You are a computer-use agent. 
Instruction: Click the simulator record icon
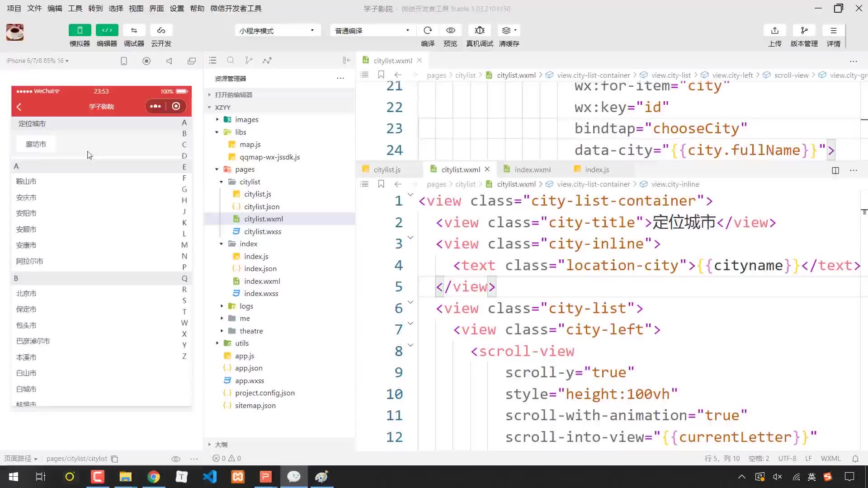pyautogui.click(x=146, y=61)
